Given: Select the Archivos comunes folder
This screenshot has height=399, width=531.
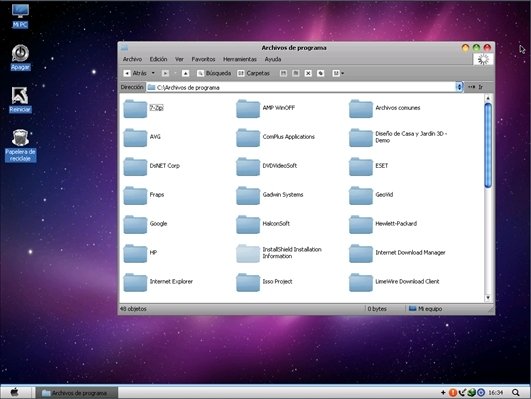Looking at the screenshot, I should (384, 108).
